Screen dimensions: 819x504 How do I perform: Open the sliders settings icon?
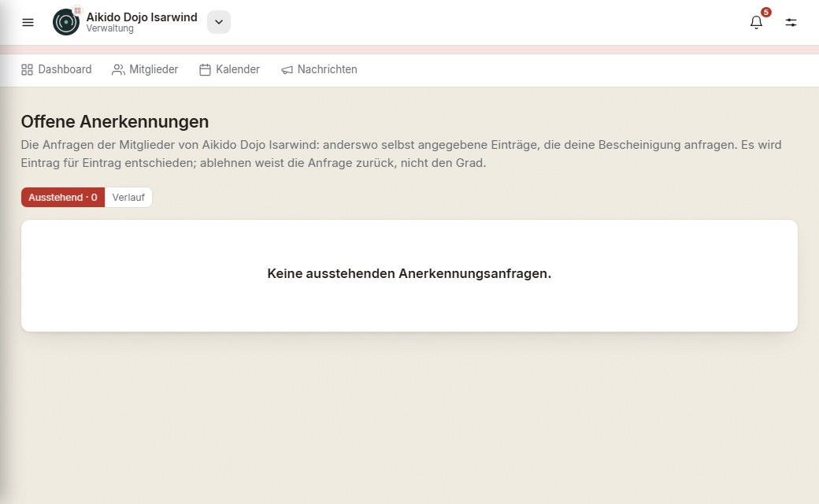[791, 23]
